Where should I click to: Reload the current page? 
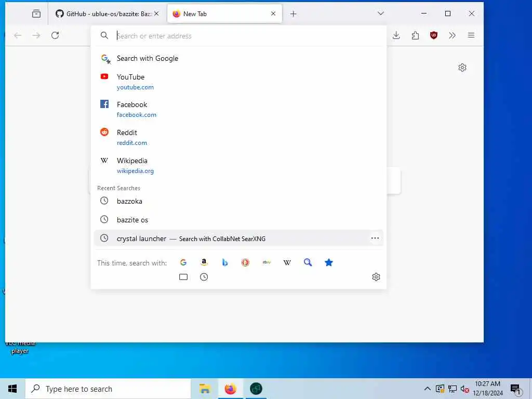(x=55, y=35)
